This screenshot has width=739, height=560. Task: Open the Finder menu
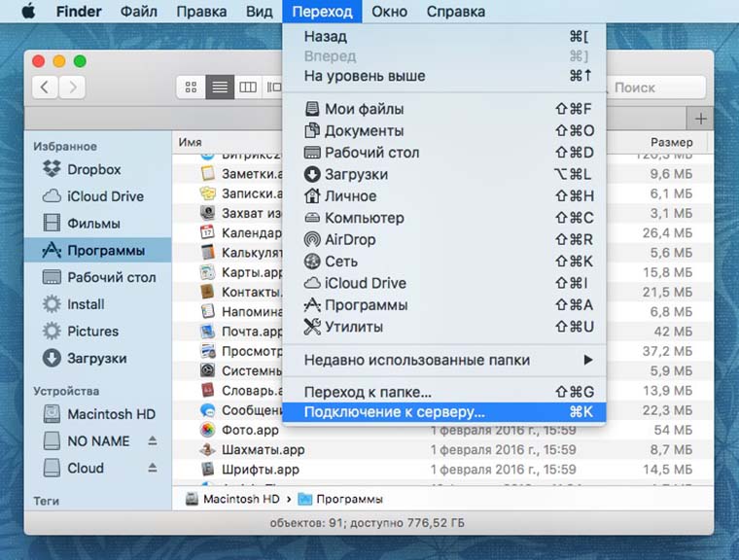[79, 12]
